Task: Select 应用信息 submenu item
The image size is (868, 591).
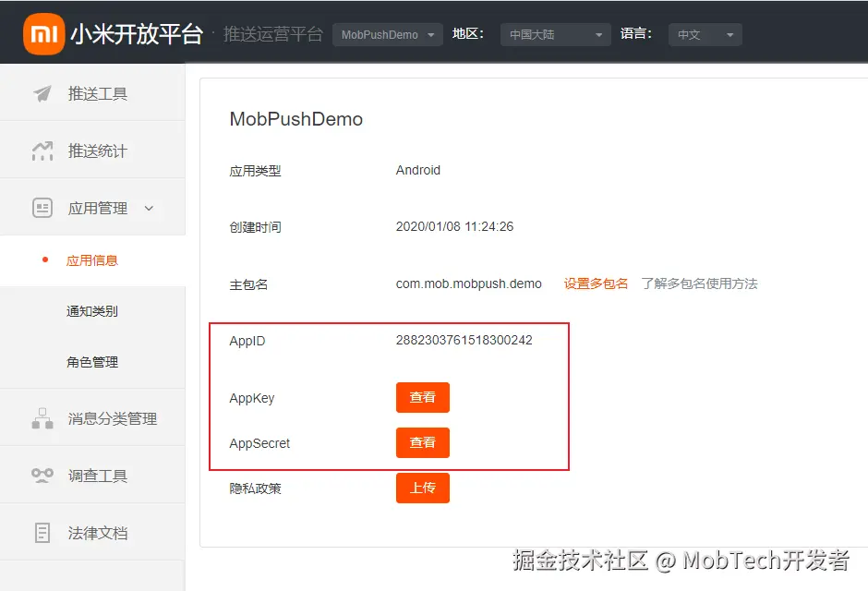Action: 92,260
